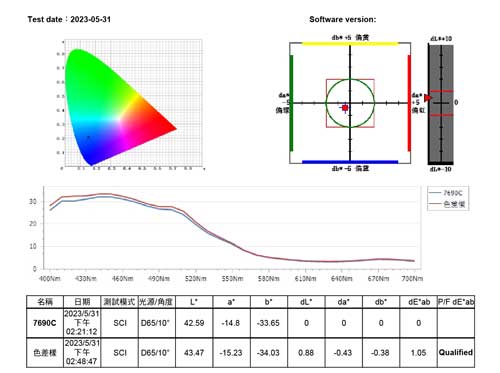Click the gray dL* lightness scale bar
500x373 pixels.
click(x=441, y=104)
